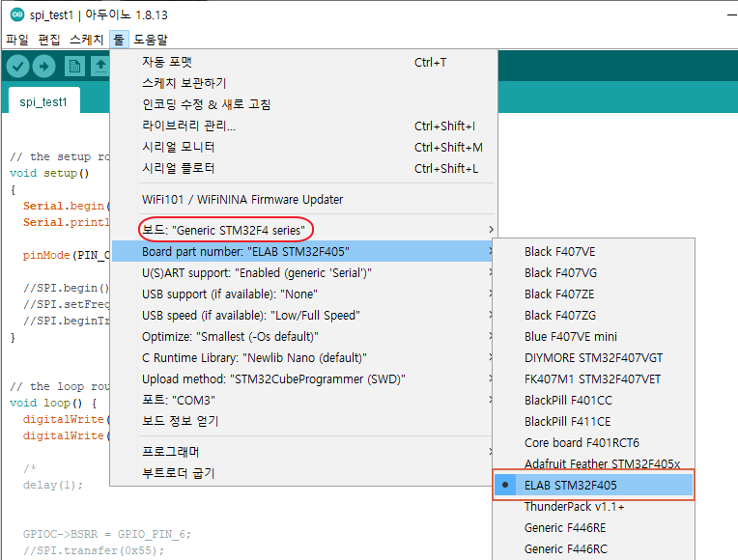Open 라이브러리 관리... entry

click(x=304, y=126)
